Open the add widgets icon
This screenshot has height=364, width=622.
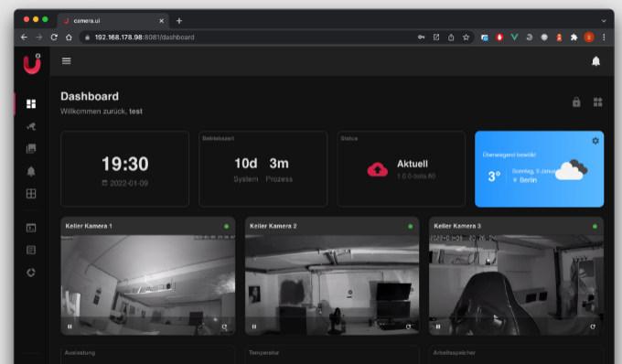pos(598,102)
